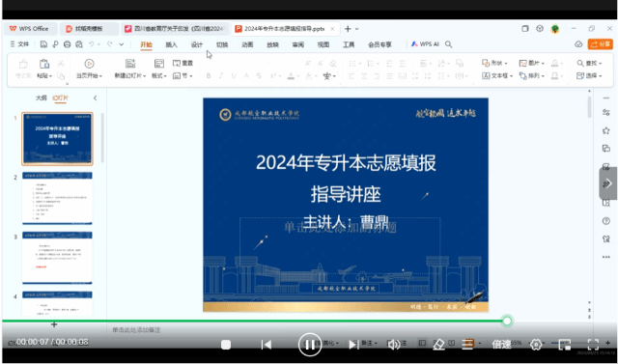Open the 形状 shapes dropdown
Viewport: 618px width, 364px height.
pos(494,63)
